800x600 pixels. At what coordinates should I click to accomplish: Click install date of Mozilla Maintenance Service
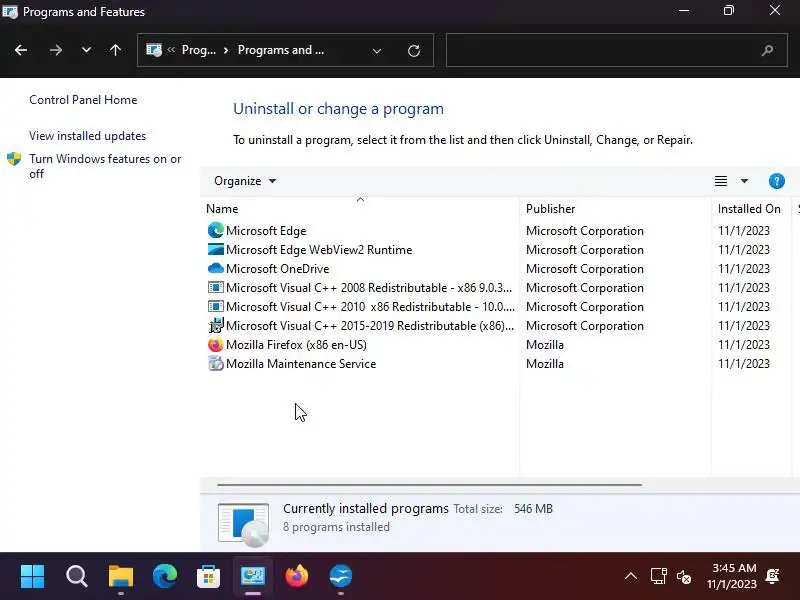coord(743,364)
